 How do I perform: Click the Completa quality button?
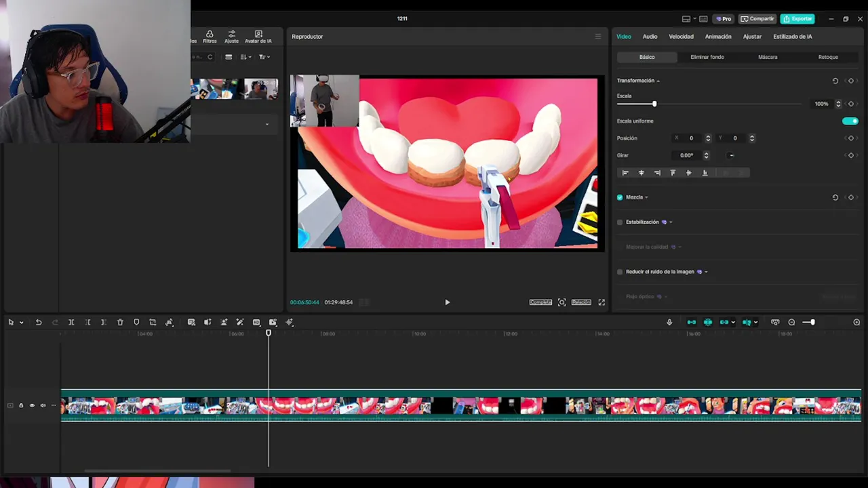coord(540,302)
